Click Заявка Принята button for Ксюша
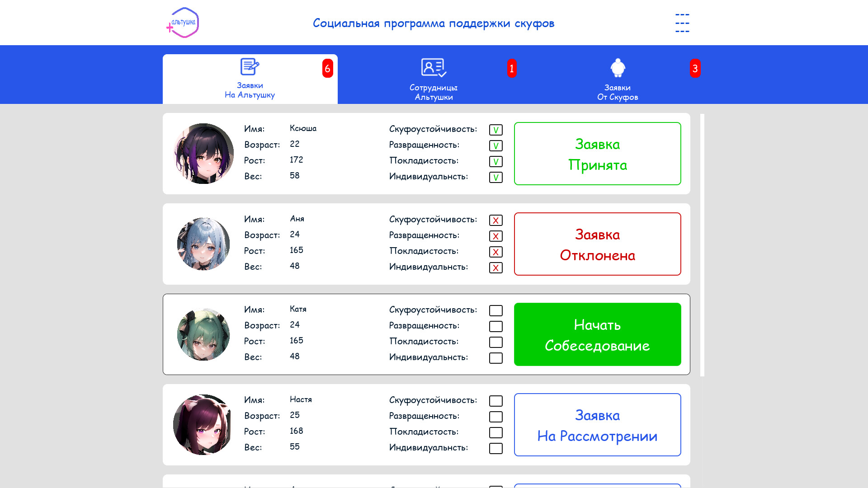868x488 pixels. pyautogui.click(x=597, y=154)
